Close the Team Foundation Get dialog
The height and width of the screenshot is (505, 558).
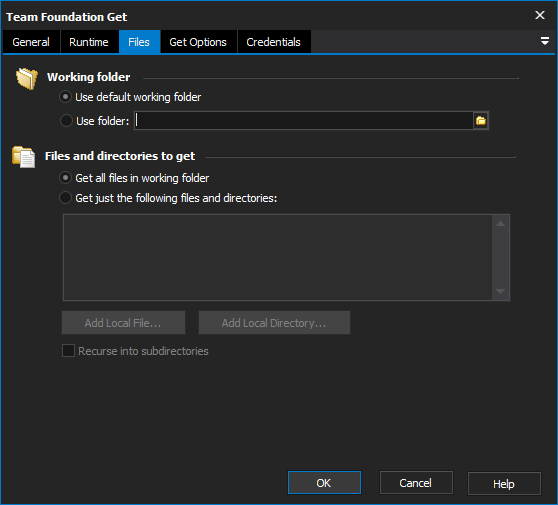[x=540, y=15]
